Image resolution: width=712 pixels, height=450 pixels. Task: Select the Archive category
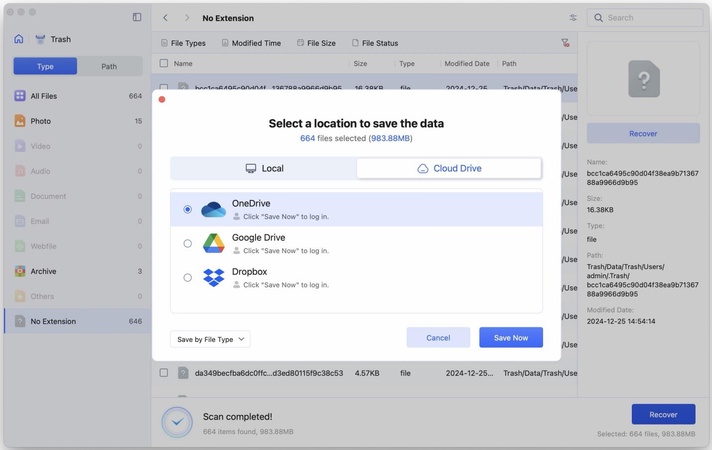[77, 271]
